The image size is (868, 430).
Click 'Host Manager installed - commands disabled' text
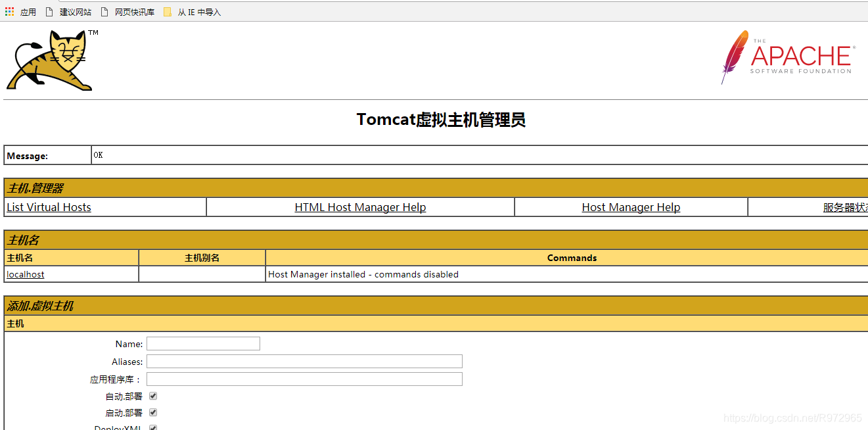[x=363, y=274]
